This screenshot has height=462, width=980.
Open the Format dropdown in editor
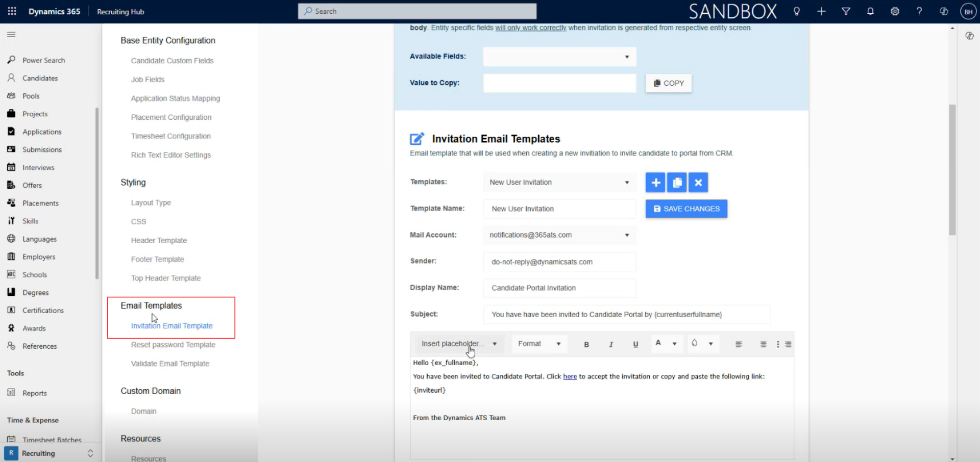tap(539, 344)
